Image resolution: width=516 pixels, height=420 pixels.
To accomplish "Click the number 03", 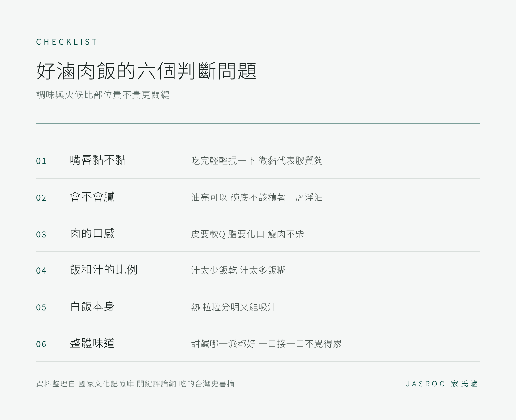I will (41, 234).
